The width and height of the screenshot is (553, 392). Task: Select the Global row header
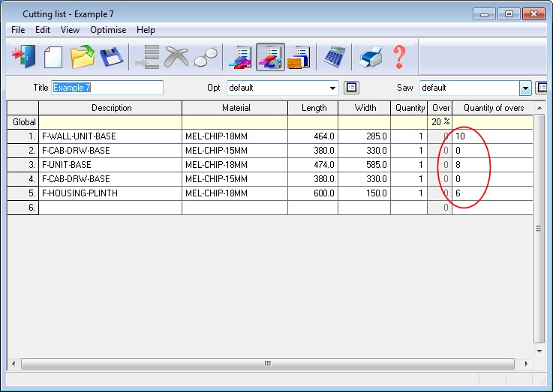pyautogui.click(x=23, y=122)
